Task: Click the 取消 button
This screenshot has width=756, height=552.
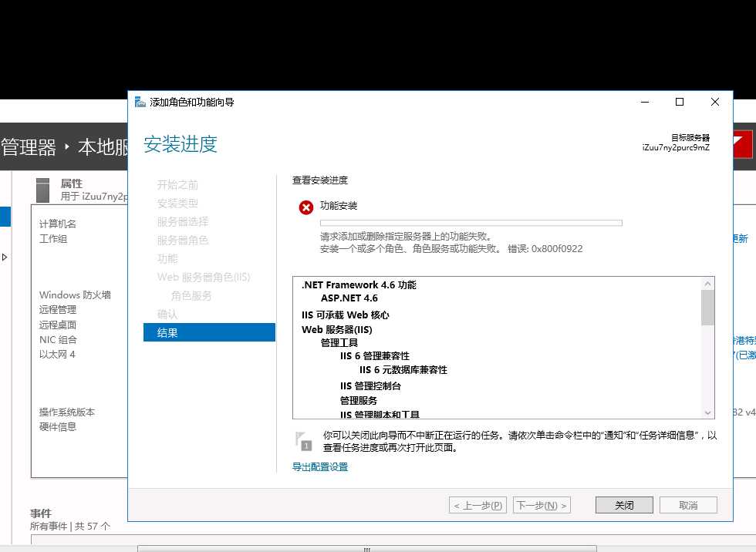Action: [x=688, y=505]
